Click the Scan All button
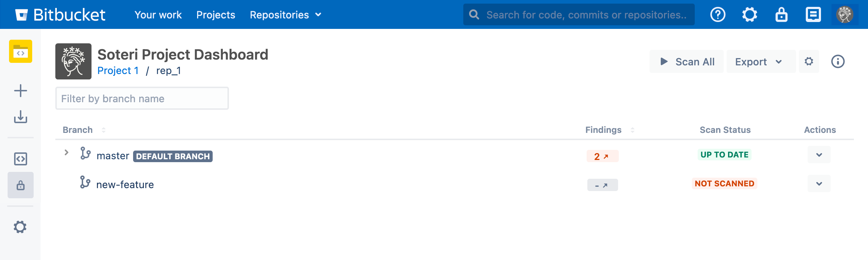868x260 pixels. [x=686, y=62]
